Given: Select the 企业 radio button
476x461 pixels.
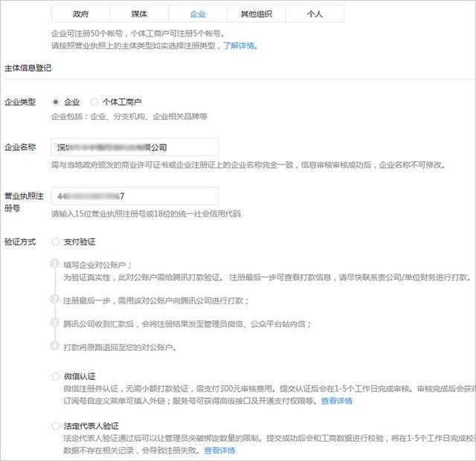Looking at the screenshot, I should point(56,102).
